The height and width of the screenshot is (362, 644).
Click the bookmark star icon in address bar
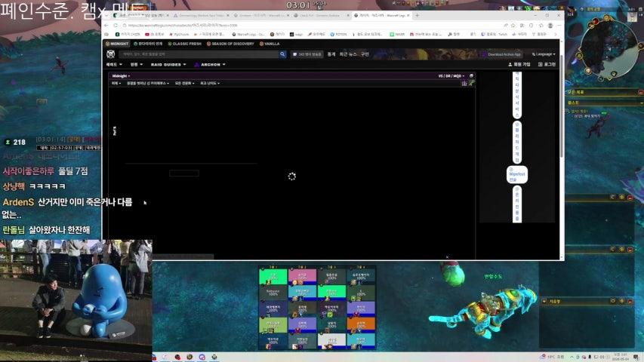tap(513, 26)
